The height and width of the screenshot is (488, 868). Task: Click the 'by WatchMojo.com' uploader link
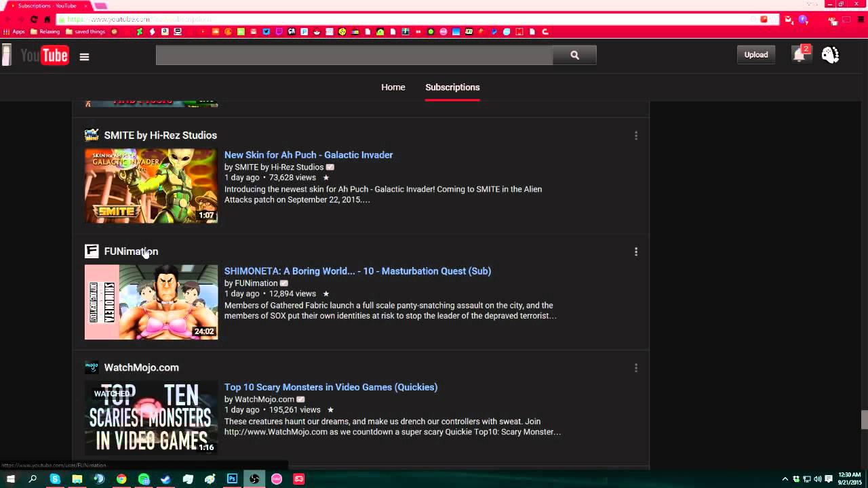point(260,399)
